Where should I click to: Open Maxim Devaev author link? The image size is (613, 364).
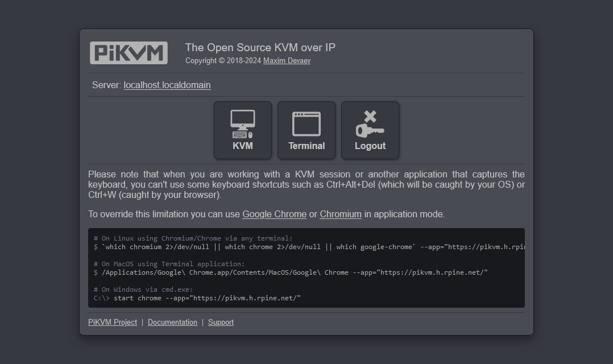pos(287,61)
